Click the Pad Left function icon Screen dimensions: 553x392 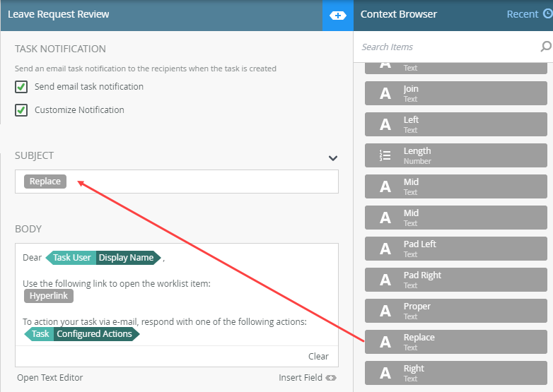point(385,249)
